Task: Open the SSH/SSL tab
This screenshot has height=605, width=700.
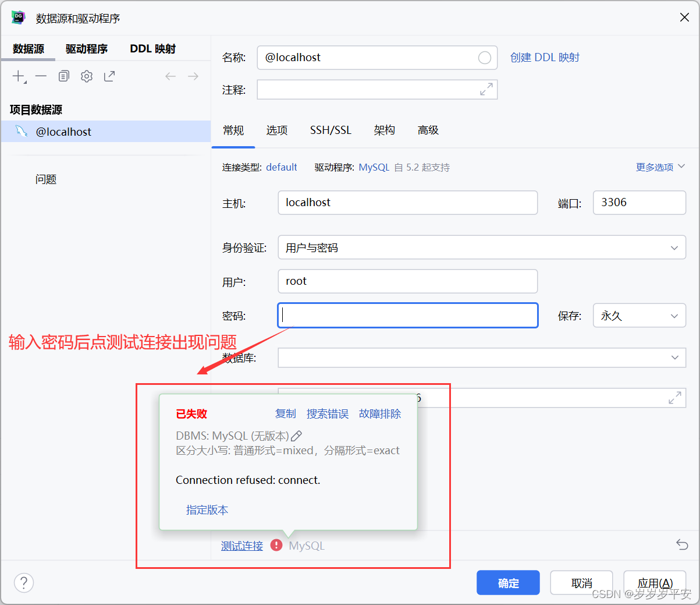Action: pos(331,130)
